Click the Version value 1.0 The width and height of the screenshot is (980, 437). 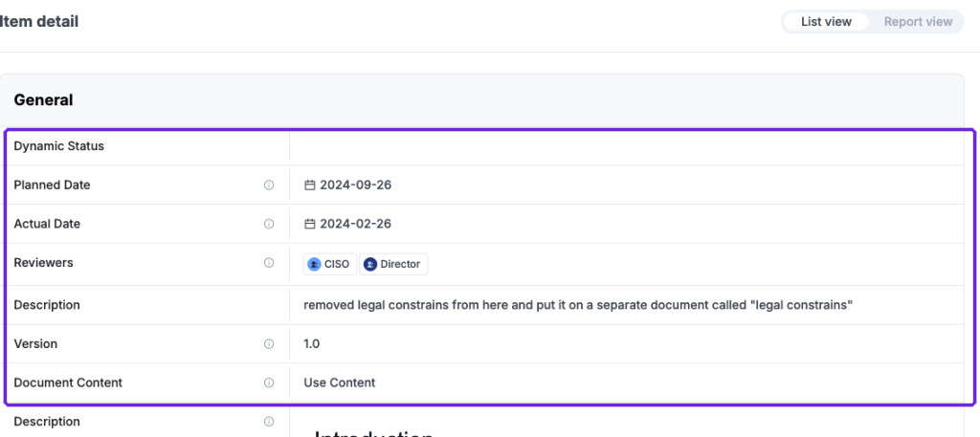tap(312, 343)
